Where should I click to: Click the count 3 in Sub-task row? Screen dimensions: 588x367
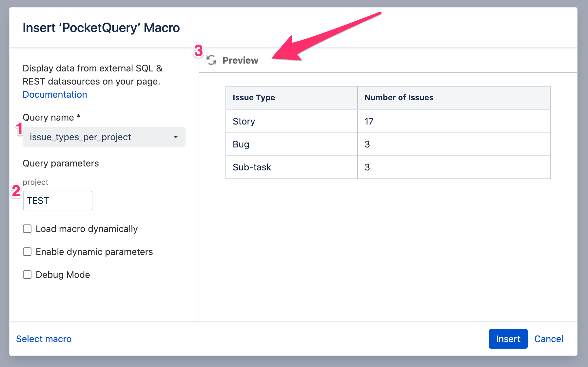click(x=367, y=167)
